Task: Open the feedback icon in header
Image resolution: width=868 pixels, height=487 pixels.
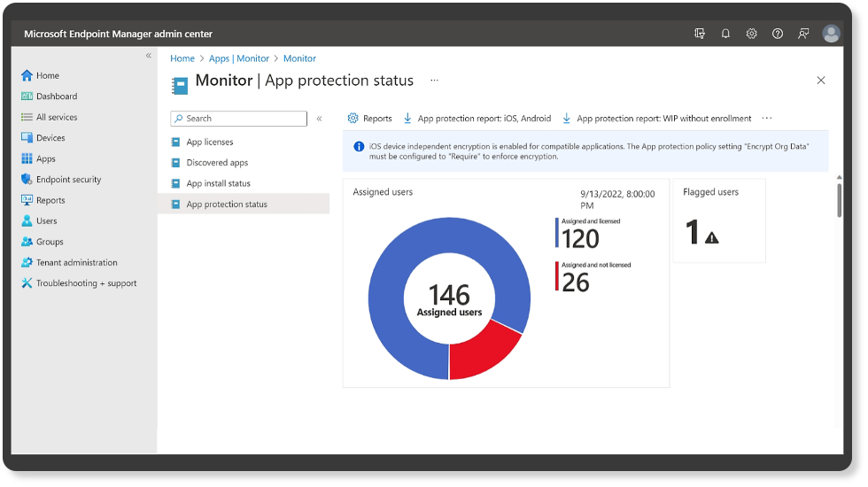Action: coord(803,34)
